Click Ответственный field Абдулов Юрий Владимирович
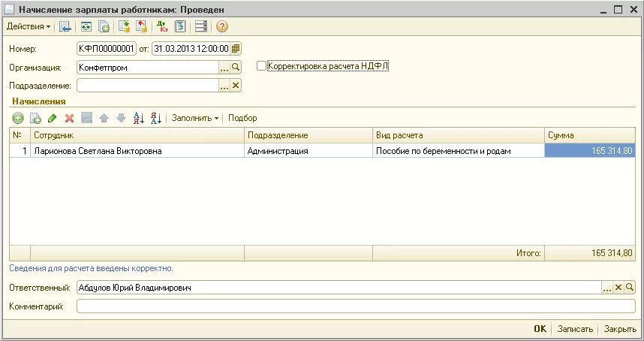This screenshot has width=644, height=341. click(339, 288)
